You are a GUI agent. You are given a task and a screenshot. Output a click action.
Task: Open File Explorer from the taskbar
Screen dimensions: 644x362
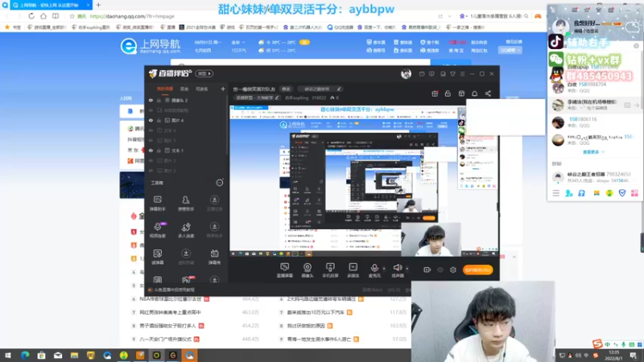74,356
